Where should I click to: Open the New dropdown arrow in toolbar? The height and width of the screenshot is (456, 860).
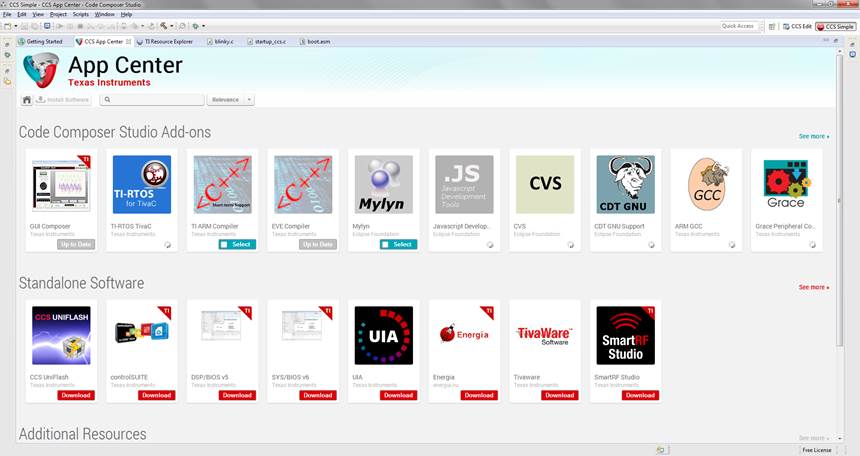pos(15,26)
